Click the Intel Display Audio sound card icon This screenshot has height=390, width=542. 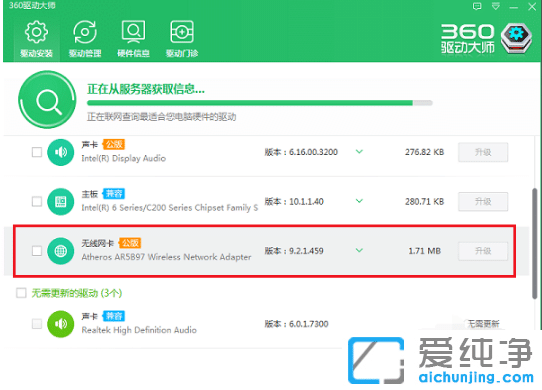(x=60, y=152)
